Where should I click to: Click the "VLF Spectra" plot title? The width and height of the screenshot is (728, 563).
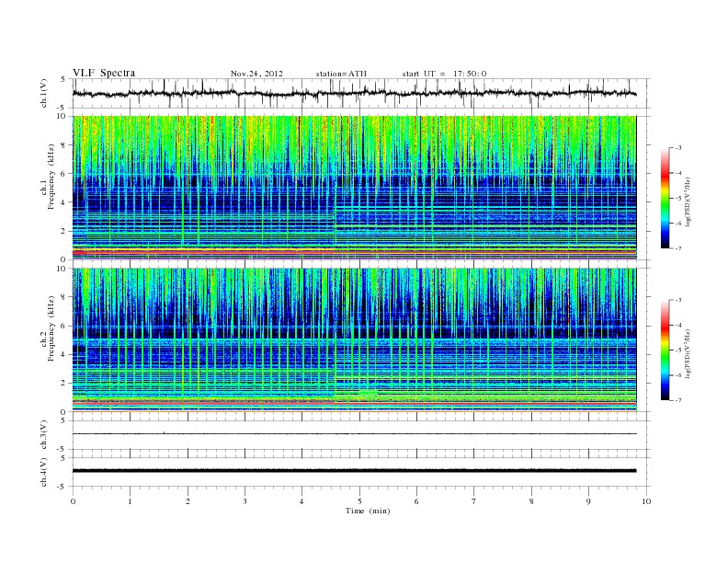[104, 73]
